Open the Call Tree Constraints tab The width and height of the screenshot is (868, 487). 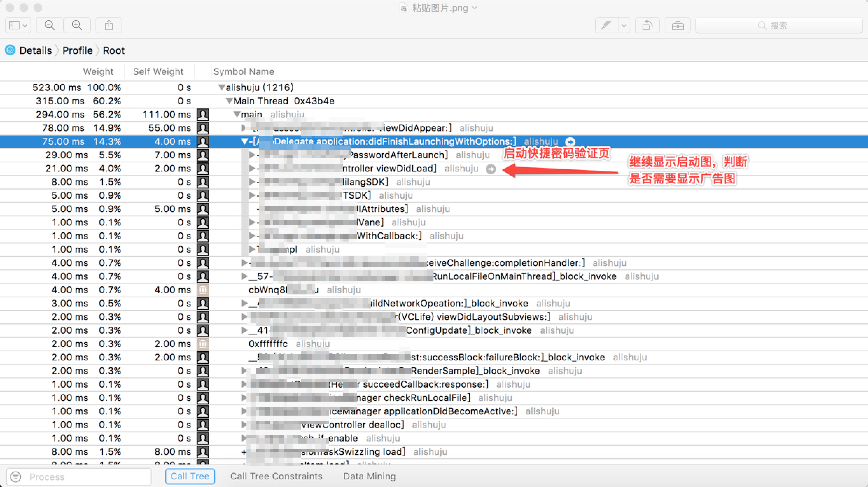coord(276,476)
